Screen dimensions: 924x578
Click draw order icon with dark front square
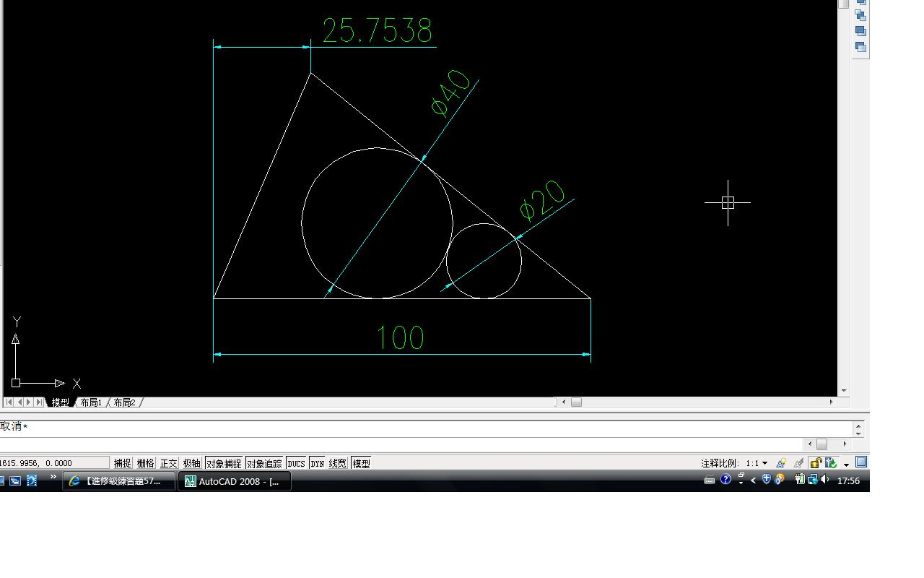(860, 31)
